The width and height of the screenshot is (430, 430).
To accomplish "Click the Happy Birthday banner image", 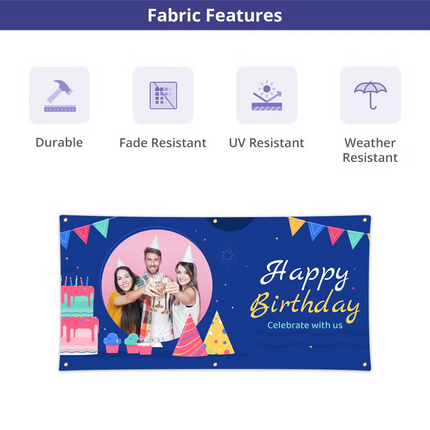I will click(x=215, y=293).
